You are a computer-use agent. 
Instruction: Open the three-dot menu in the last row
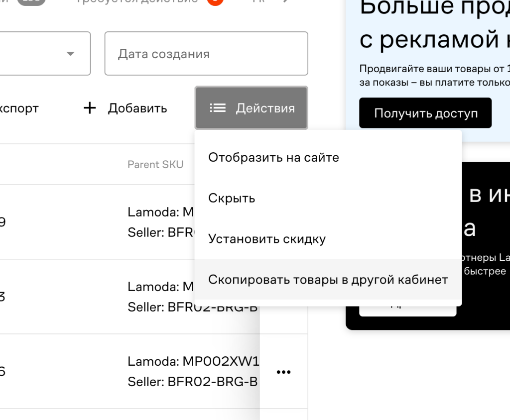283,372
